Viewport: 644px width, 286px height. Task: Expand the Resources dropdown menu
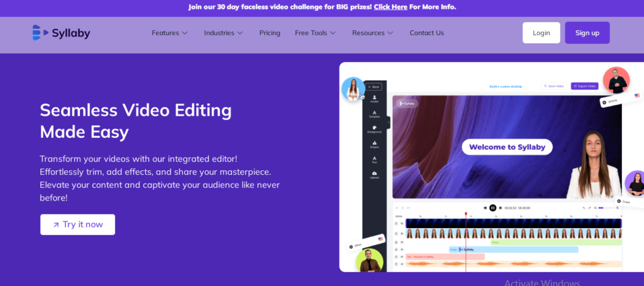coord(372,33)
